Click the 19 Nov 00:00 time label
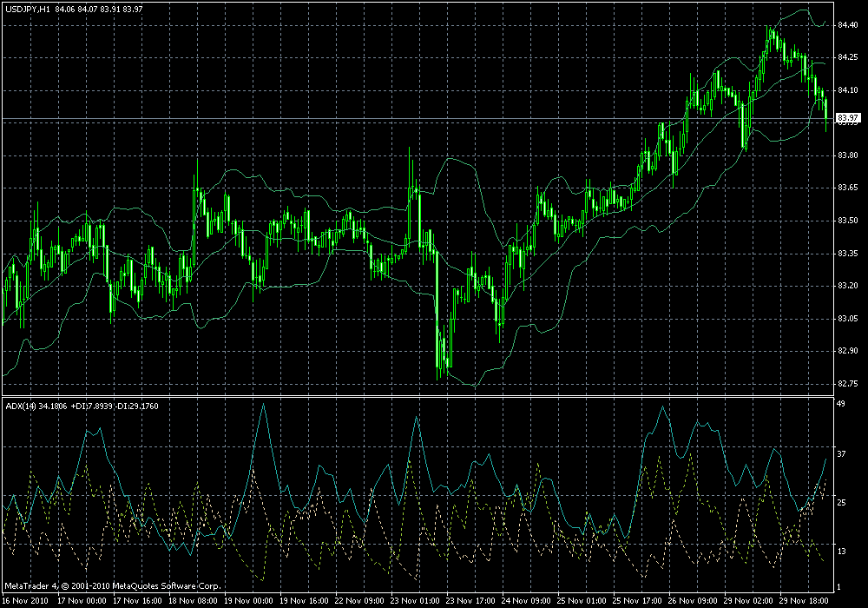Image resolution: width=868 pixels, height=608 pixels. 248,601
